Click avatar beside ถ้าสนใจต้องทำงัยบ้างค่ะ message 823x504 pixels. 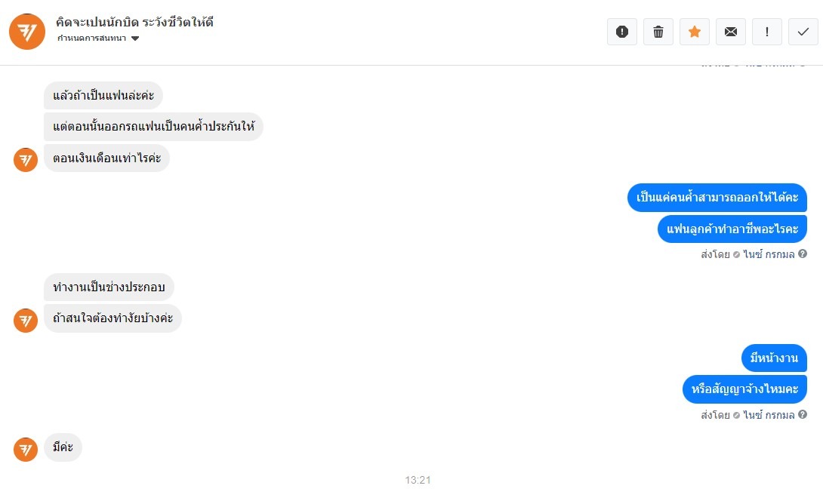(26, 321)
